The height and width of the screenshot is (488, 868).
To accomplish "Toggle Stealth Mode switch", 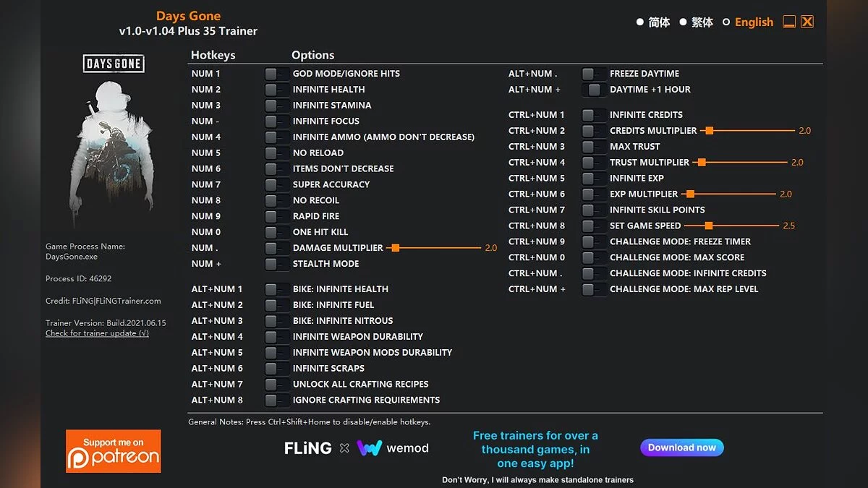I will (276, 264).
